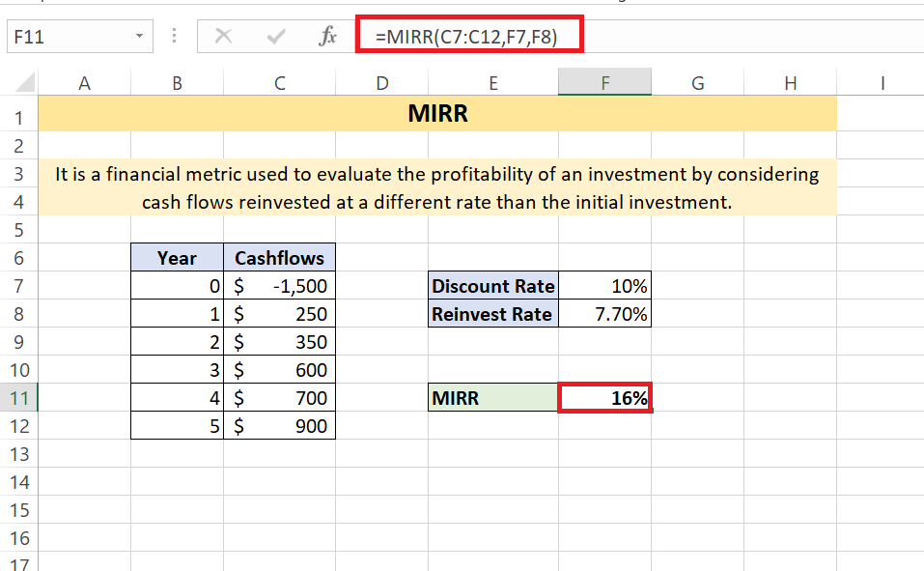924x571 pixels.
Task: Expand the Name Box dropdown arrow
Action: [139, 37]
